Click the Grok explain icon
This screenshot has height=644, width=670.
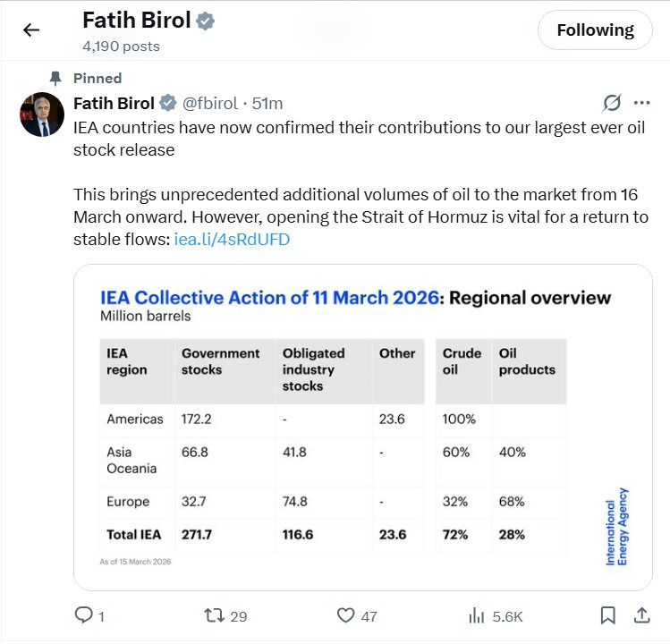[613, 102]
